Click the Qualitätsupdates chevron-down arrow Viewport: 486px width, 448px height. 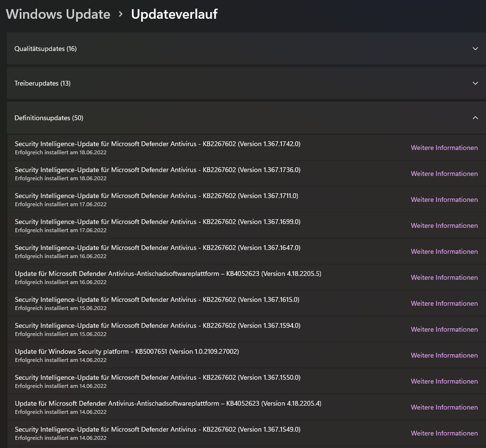(x=475, y=49)
